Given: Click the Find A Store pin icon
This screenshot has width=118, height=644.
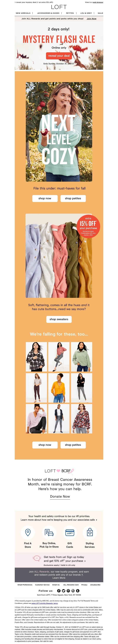Looking at the screenshot, I should tap(28, 533).
